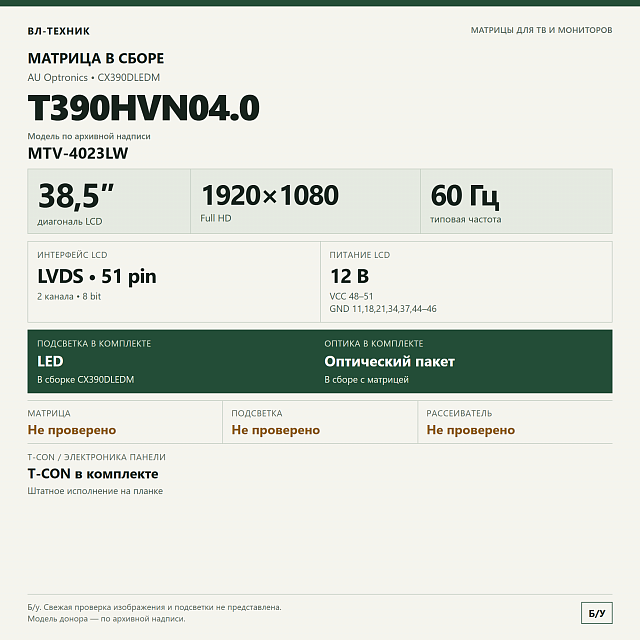Click the Б/у. Свежая проверка изображения footer note

coord(155,607)
